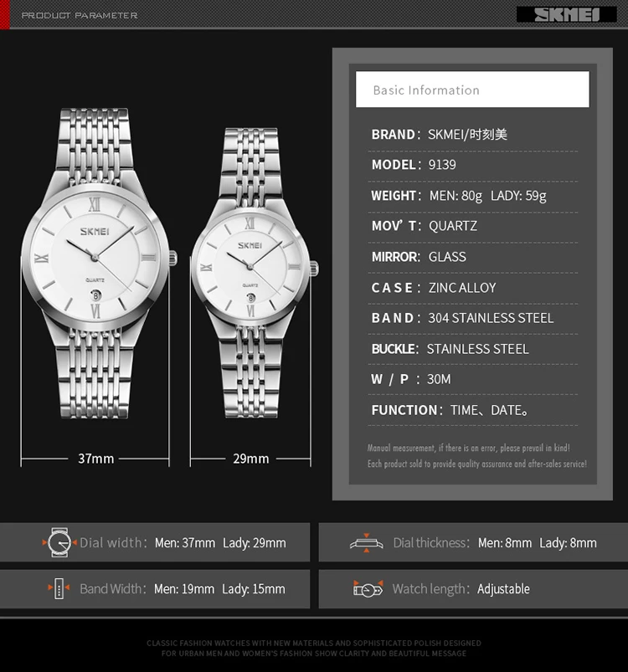Select the lady's 29mm watch image
The height and width of the screenshot is (672, 628).
pyautogui.click(x=253, y=273)
